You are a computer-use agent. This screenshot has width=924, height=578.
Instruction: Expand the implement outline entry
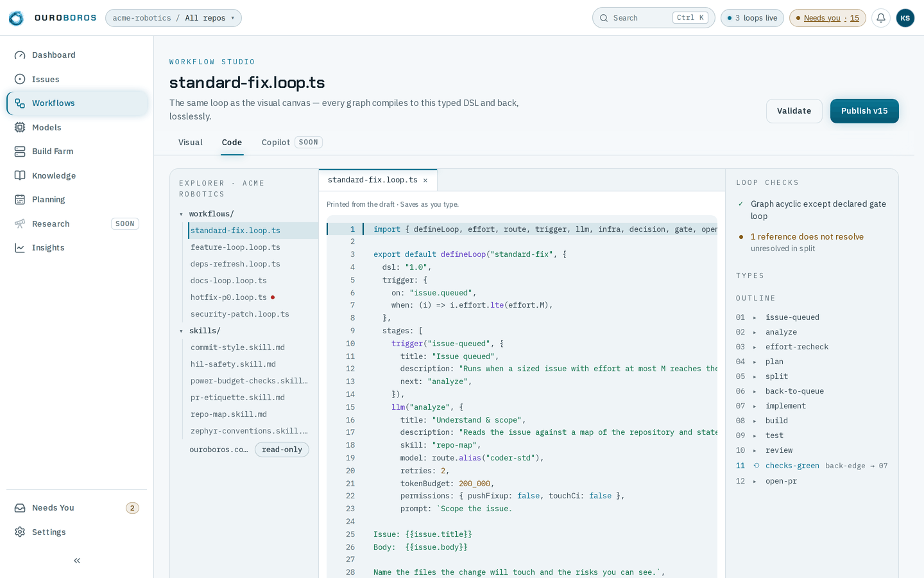click(755, 407)
